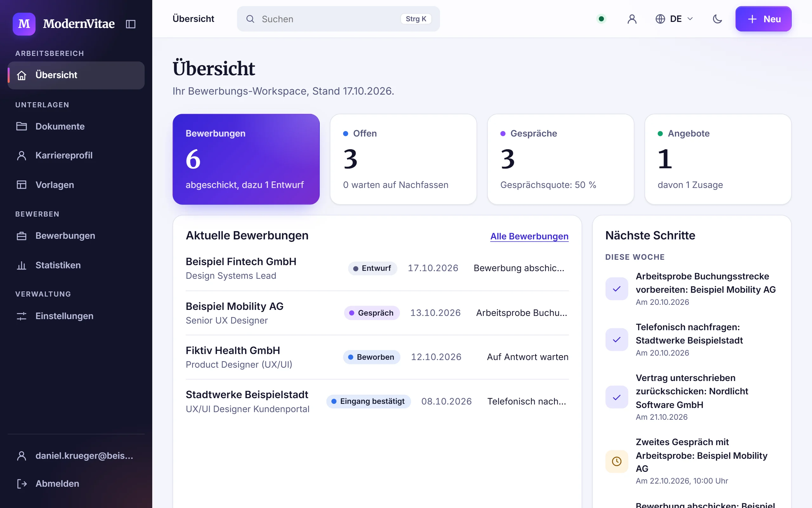
Task: Open the Stadtwerke Beispielstadt application row
Action: pyautogui.click(x=377, y=402)
